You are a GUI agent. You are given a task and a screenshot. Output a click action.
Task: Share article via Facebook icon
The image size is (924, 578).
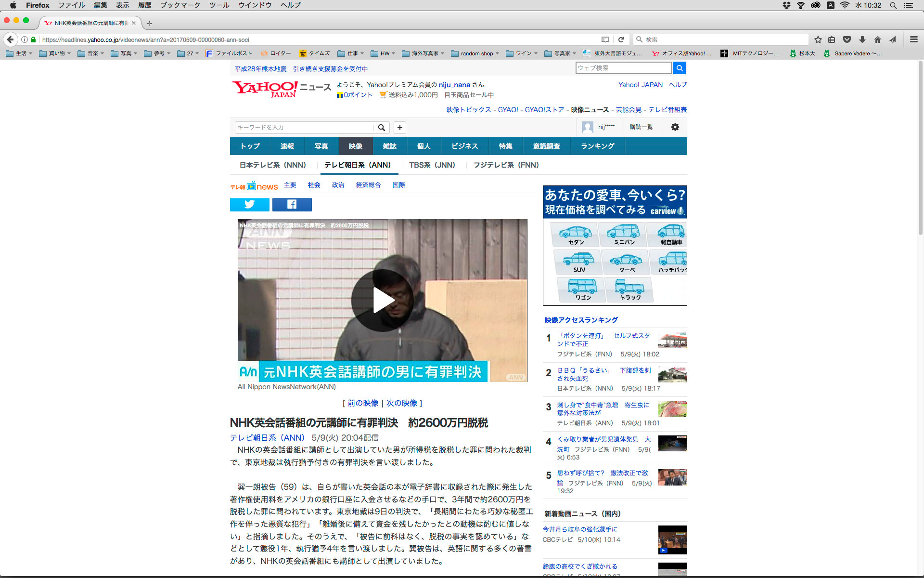pos(292,205)
